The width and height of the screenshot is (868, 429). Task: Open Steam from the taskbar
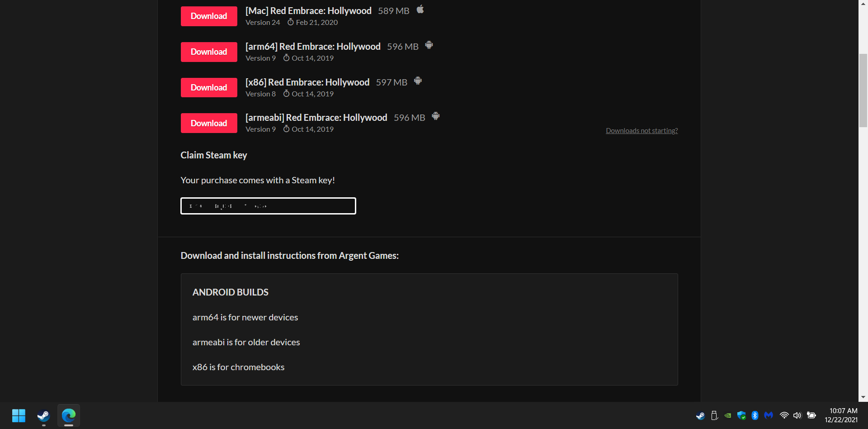click(43, 415)
